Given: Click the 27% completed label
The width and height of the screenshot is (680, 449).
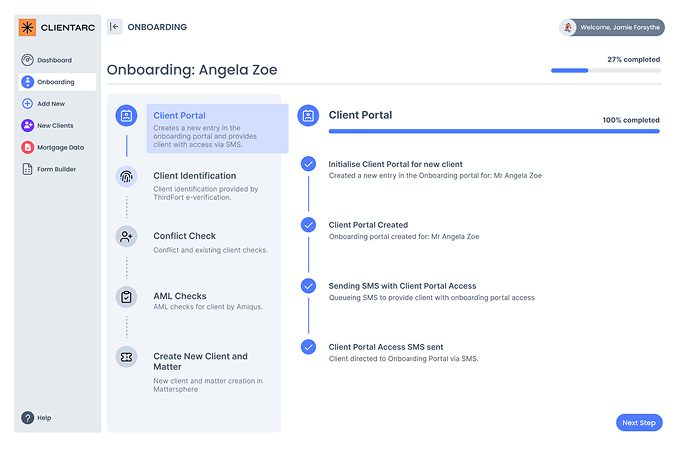Looking at the screenshot, I should [x=634, y=59].
